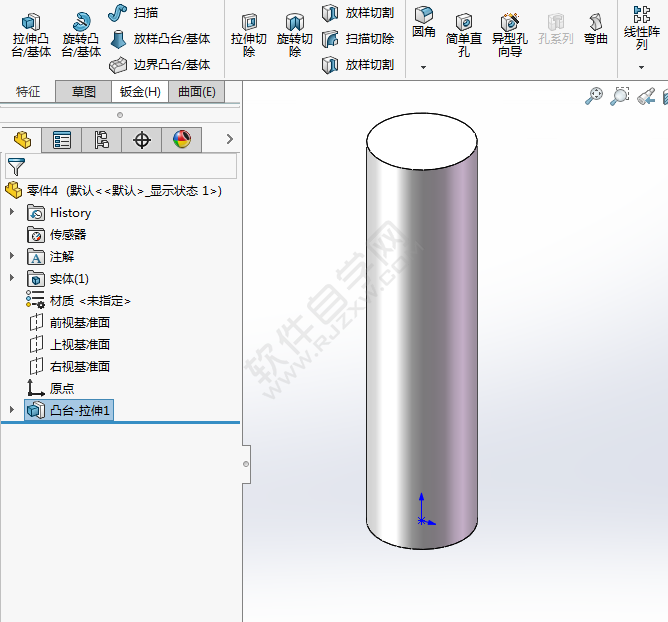Viewport: 668px width, 622px height.
Task: Select the History tree item
Action: 59,213
